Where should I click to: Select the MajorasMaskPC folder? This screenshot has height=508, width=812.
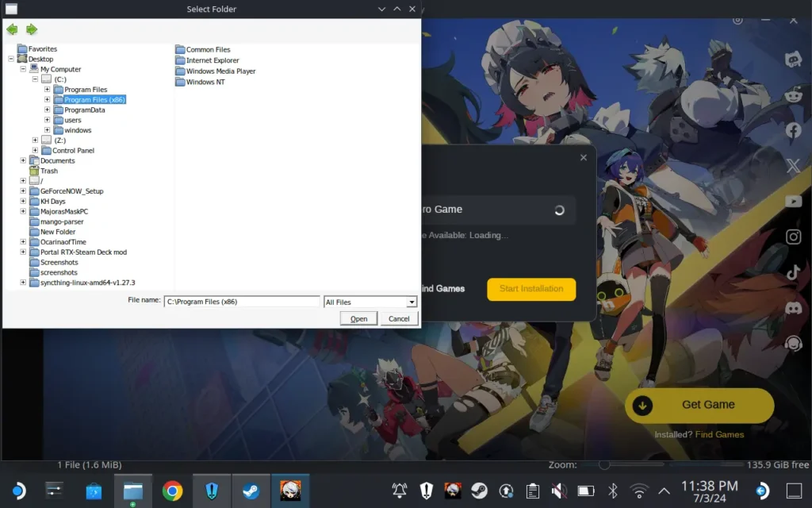tap(64, 211)
